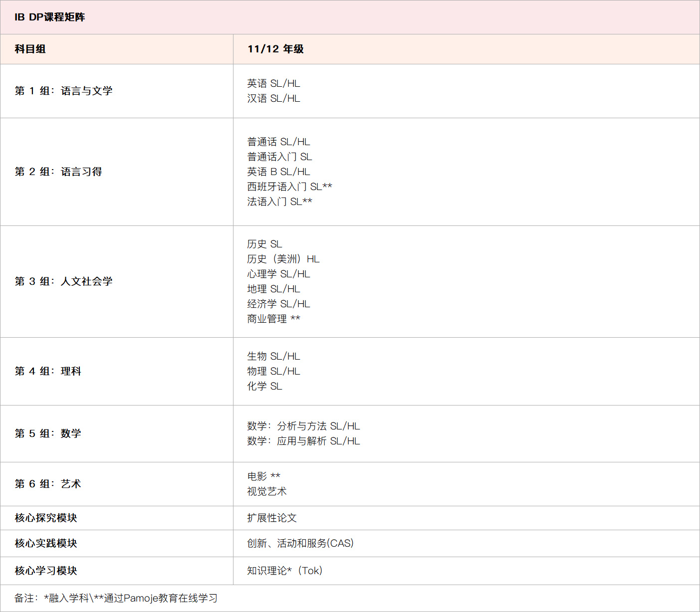This screenshot has height=612, width=700.
Task: Select the '化学 SL' course entry
Action: pos(264,386)
